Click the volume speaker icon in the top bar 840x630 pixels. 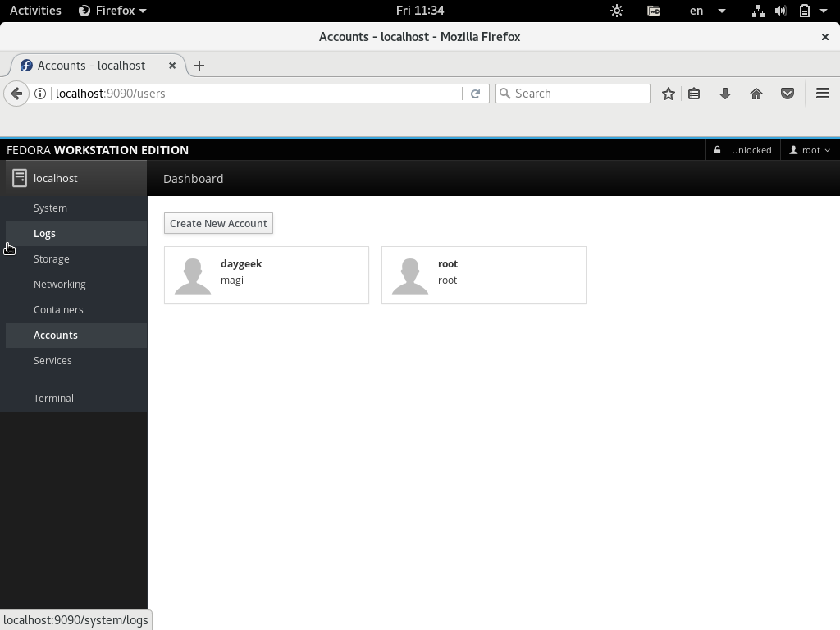coord(781,11)
